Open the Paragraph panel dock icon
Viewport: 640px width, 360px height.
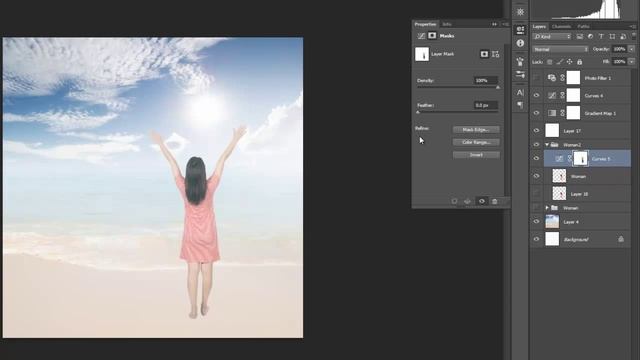(x=520, y=105)
